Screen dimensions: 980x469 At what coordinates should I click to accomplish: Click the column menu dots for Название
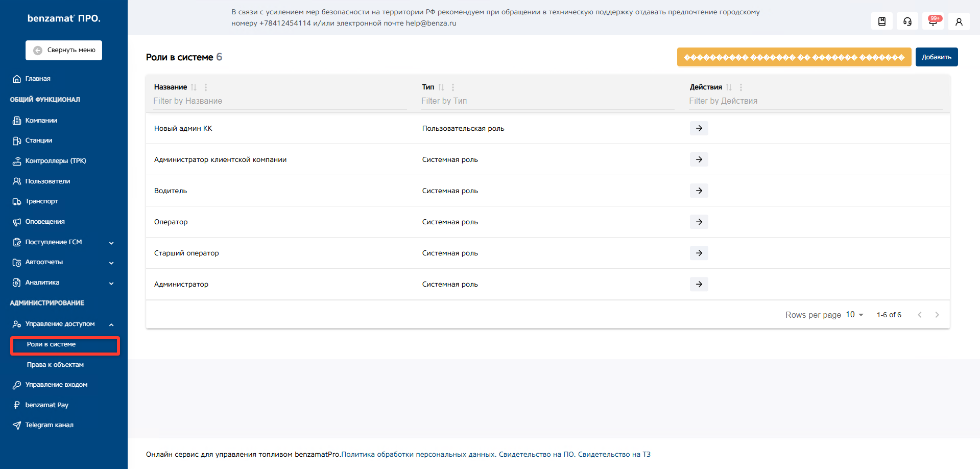(206, 87)
